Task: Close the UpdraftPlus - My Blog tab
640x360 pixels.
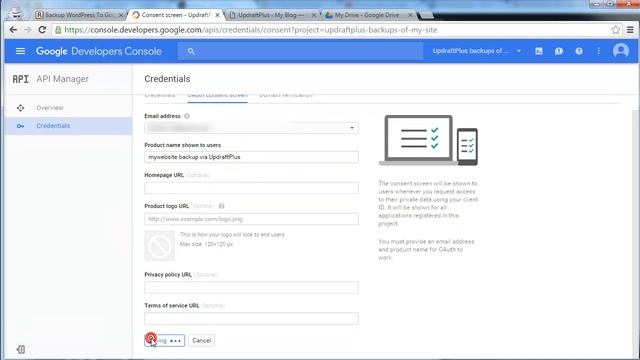Action: (314, 15)
